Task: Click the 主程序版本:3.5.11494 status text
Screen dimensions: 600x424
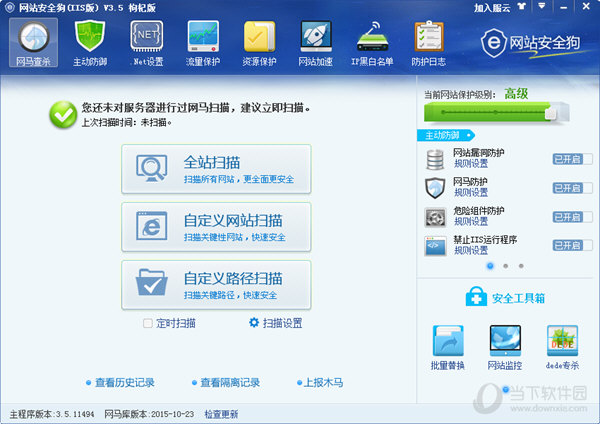Action: 52,414
